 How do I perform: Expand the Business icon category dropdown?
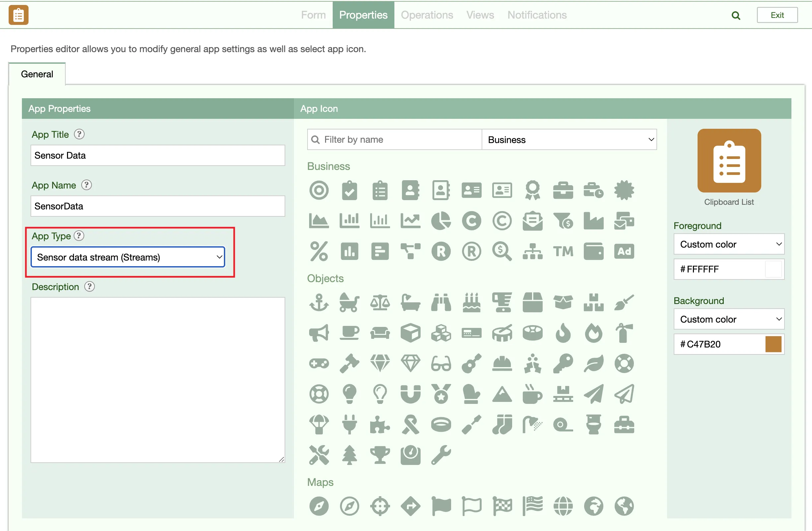[x=569, y=140]
